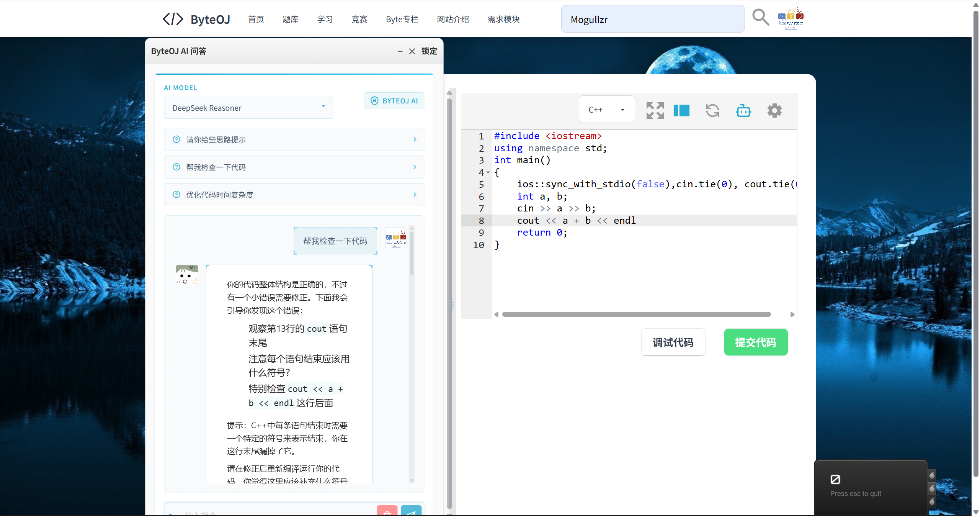Open editor settings gear icon

(774, 110)
